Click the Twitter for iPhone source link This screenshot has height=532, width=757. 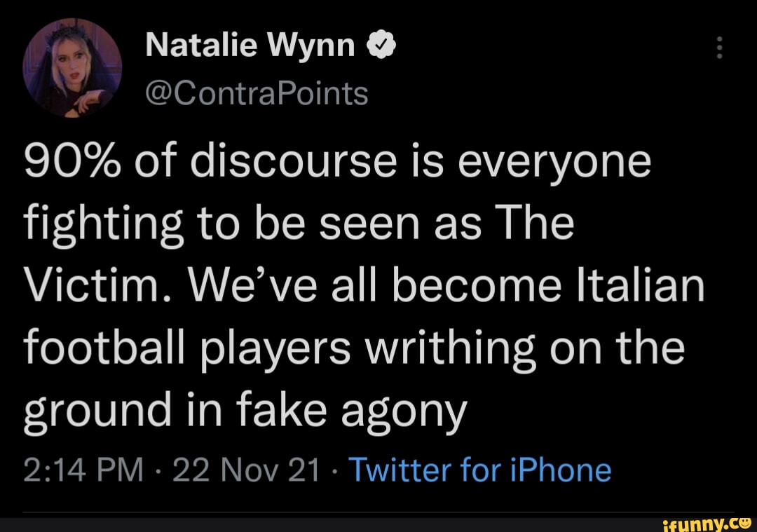pos(479,469)
